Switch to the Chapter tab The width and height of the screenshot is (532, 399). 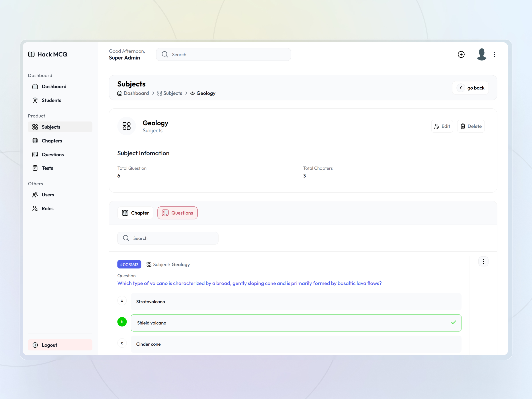tap(135, 213)
